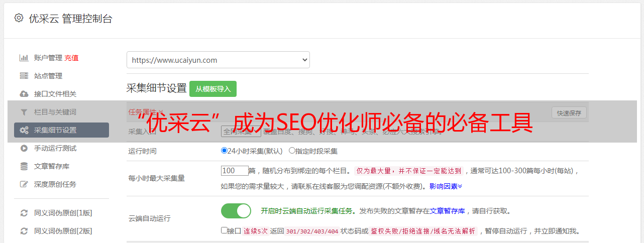Click the 301/302/403/404 status code text
This screenshot has height=243, width=644.
tap(312, 231)
